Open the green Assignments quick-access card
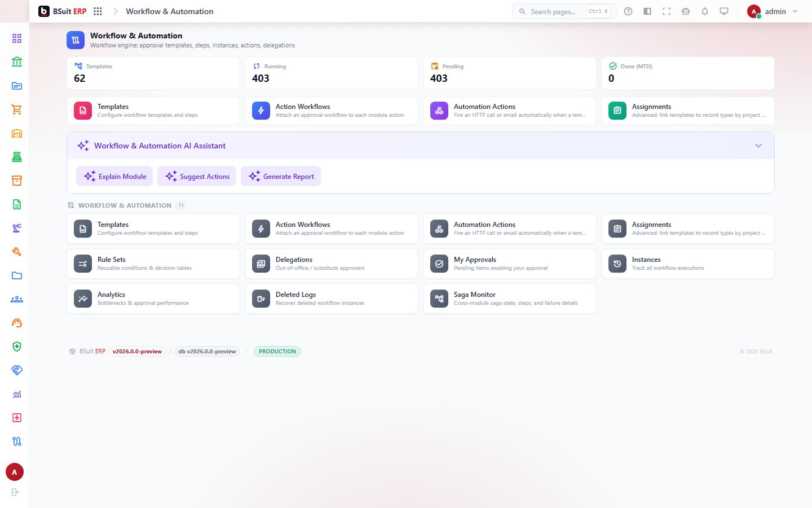812x508 pixels. pyautogui.click(x=688, y=111)
